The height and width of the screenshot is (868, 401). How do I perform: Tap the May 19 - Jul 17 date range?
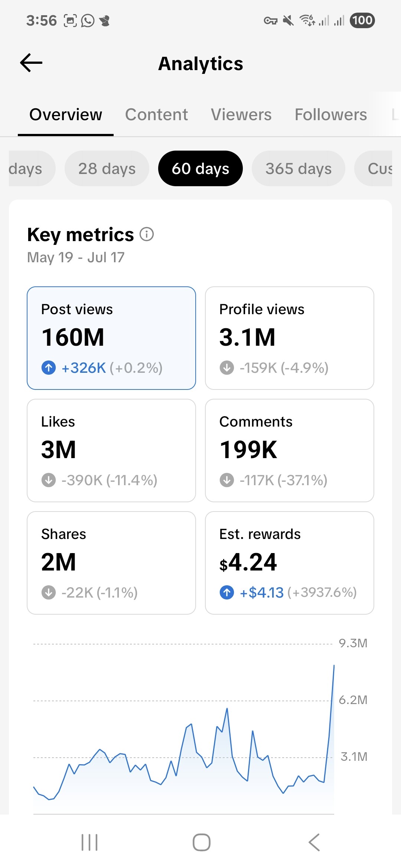point(76,257)
